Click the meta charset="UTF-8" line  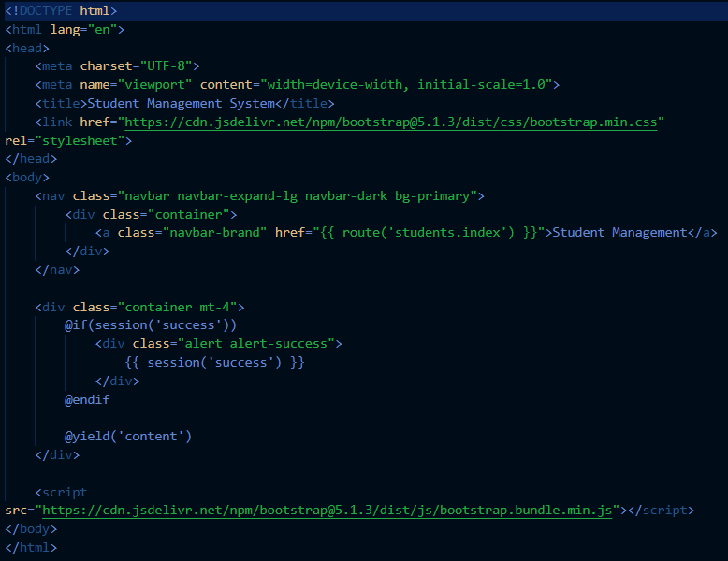coord(117,65)
